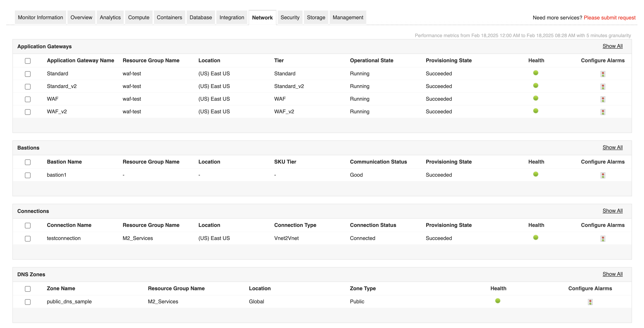Image resolution: width=644 pixels, height=328 pixels.
Task: Open the Storage tab
Action: coord(316,17)
